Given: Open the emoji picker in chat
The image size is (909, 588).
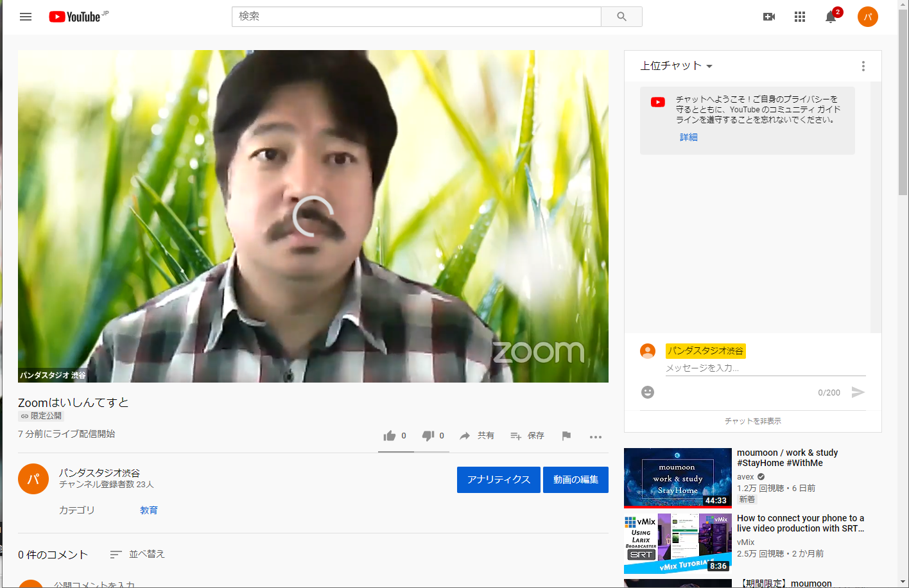Looking at the screenshot, I should [x=648, y=392].
